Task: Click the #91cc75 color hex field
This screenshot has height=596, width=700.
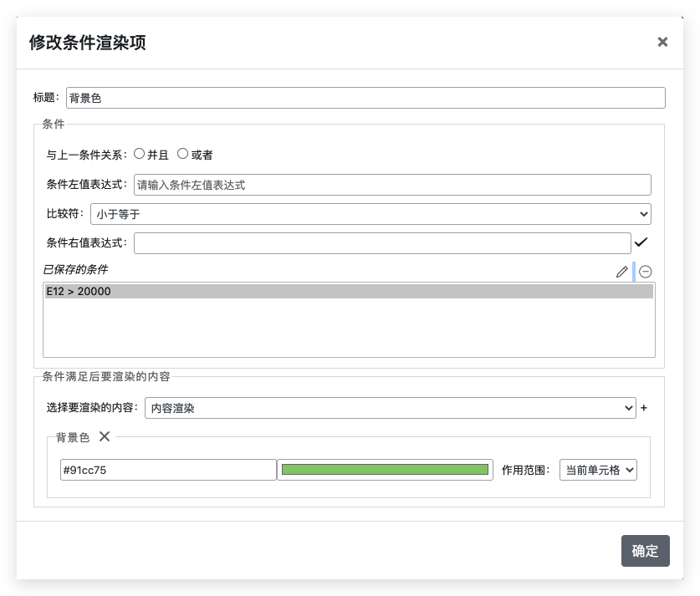Action: tap(168, 470)
